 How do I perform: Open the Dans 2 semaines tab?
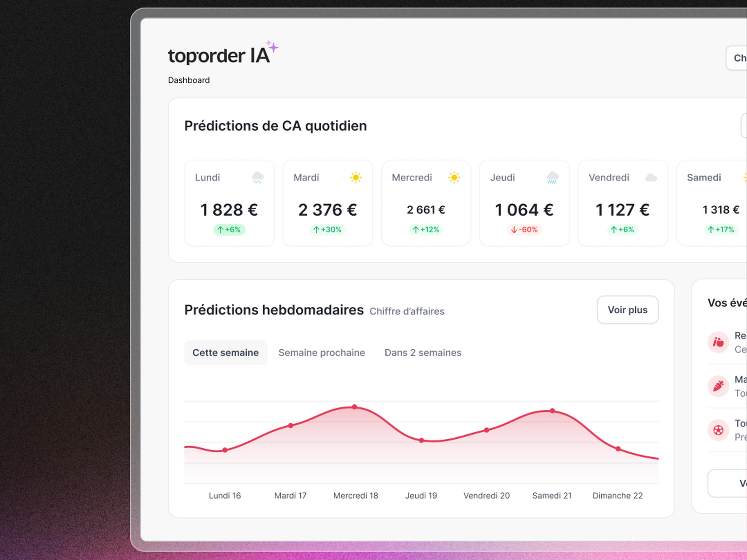point(423,352)
